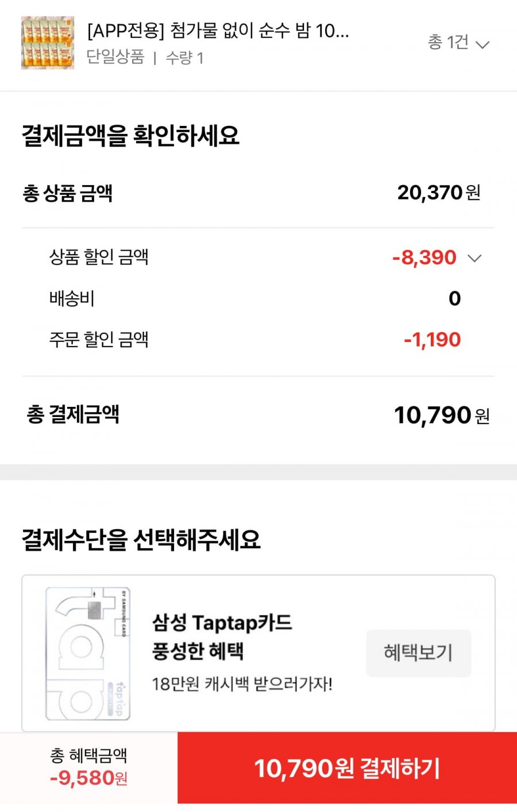Tap the 10,790원 결제하기 payment button
The height and width of the screenshot is (812, 517).
tap(347, 768)
